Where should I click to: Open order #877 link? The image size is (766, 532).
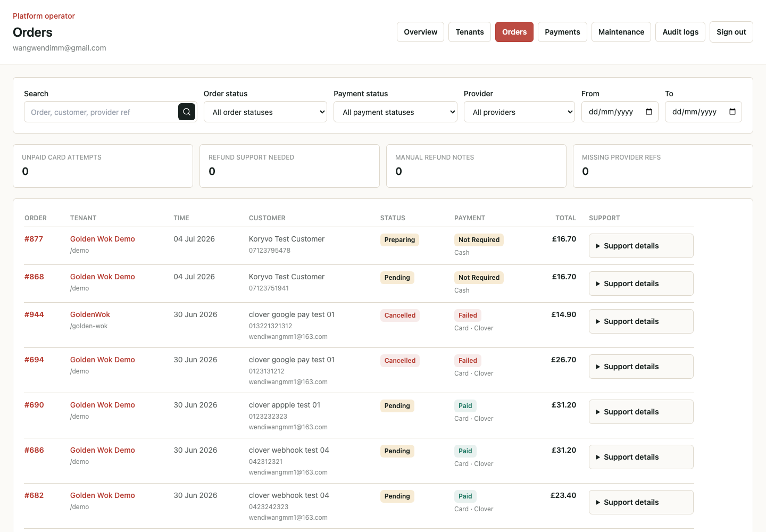point(34,239)
